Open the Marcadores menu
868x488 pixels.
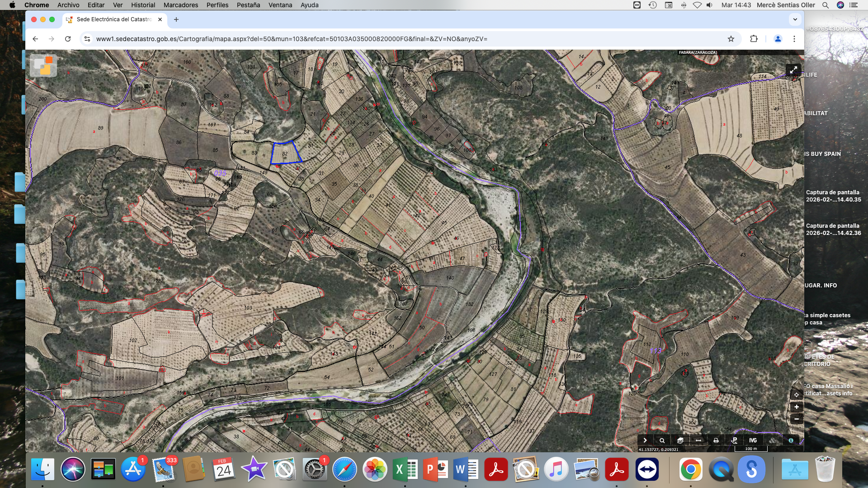click(x=180, y=5)
